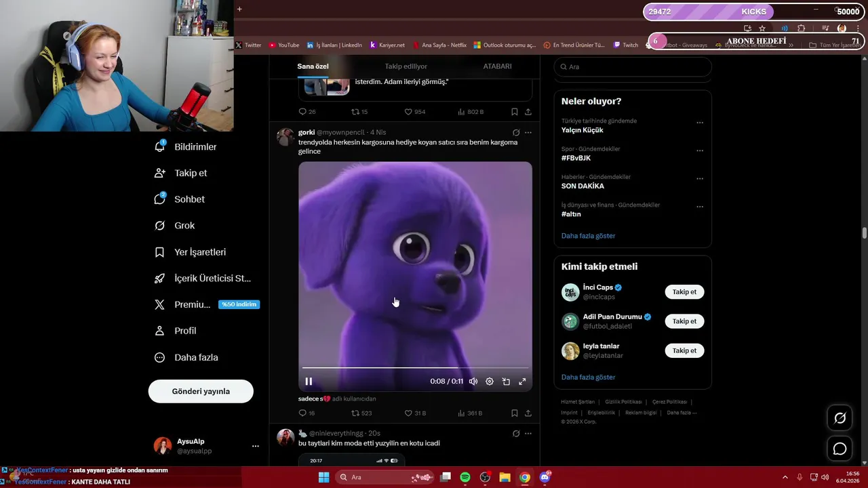Follow İnci Caps
Screen dimensions: 868x488
tap(684, 292)
